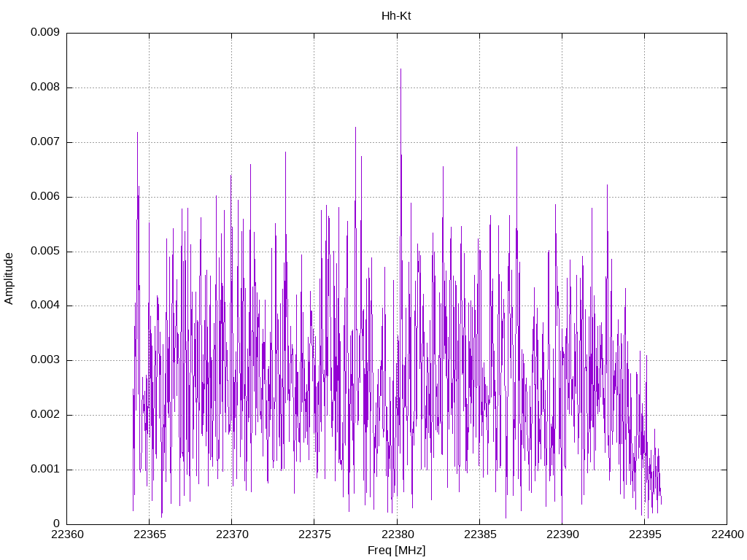Click the y-axis tick value 0.009

coord(45,32)
